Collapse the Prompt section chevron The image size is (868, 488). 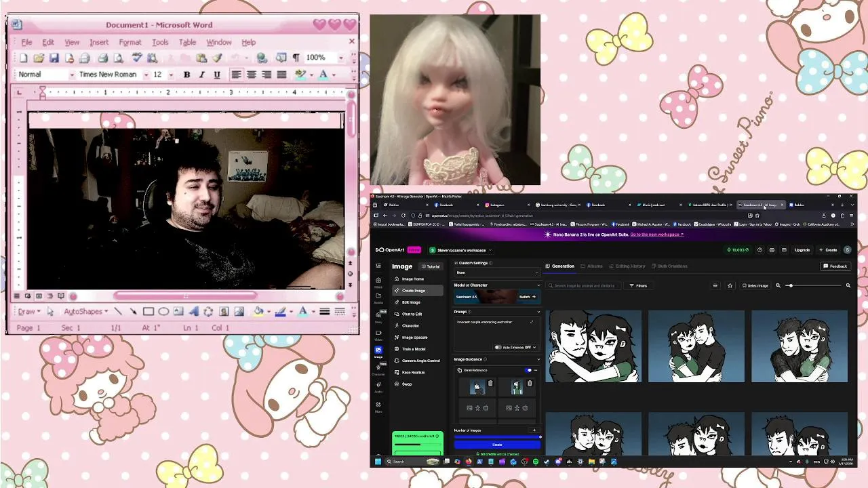tap(538, 312)
